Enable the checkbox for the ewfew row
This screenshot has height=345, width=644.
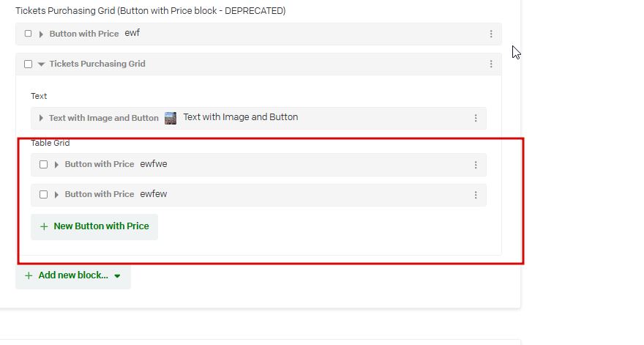[x=43, y=194]
